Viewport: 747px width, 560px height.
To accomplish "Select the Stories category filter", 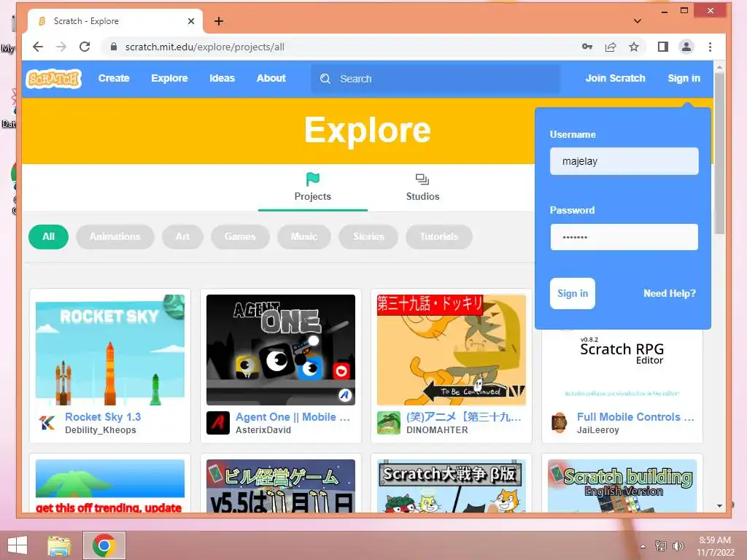I will click(x=368, y=237).
